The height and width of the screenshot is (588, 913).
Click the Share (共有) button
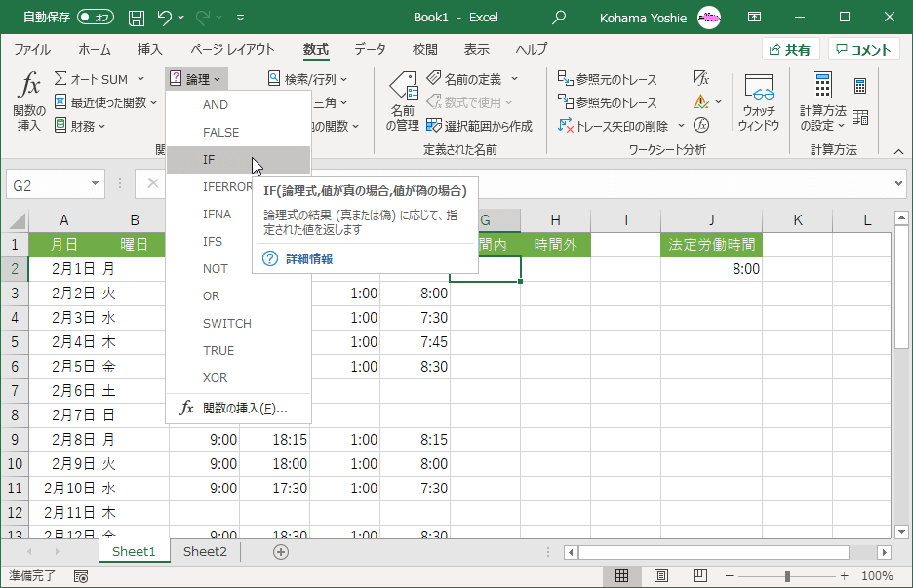[x=791, y=50]
